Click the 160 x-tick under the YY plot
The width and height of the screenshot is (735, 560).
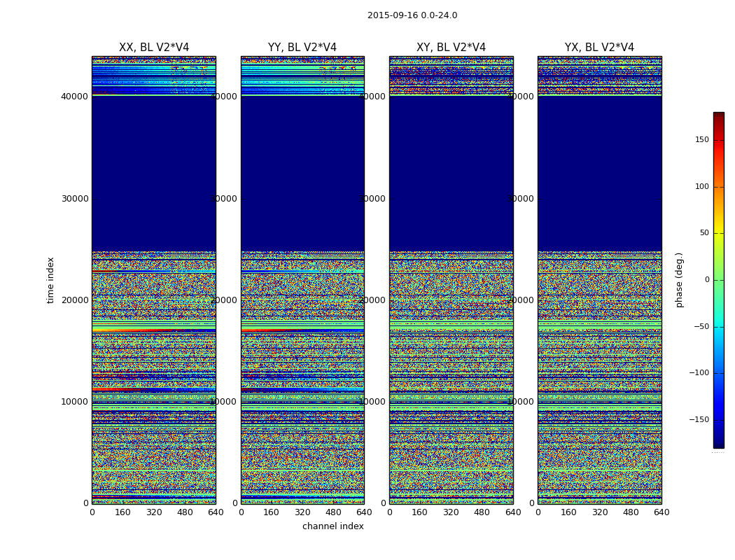272,512
